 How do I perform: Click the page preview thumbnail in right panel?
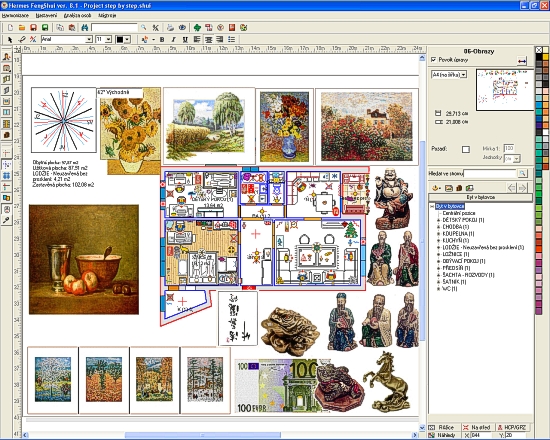coord(504,90)
